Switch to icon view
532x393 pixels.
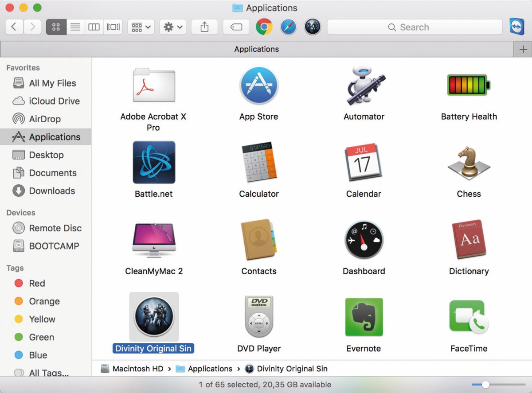click(x=56, y=27)
